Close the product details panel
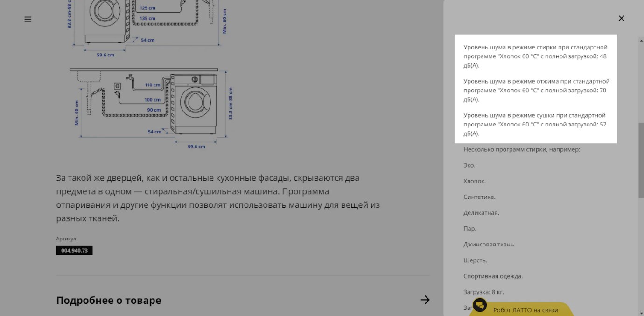The height and width of the screenshot is (316, 644). click(x=621, y=18)
